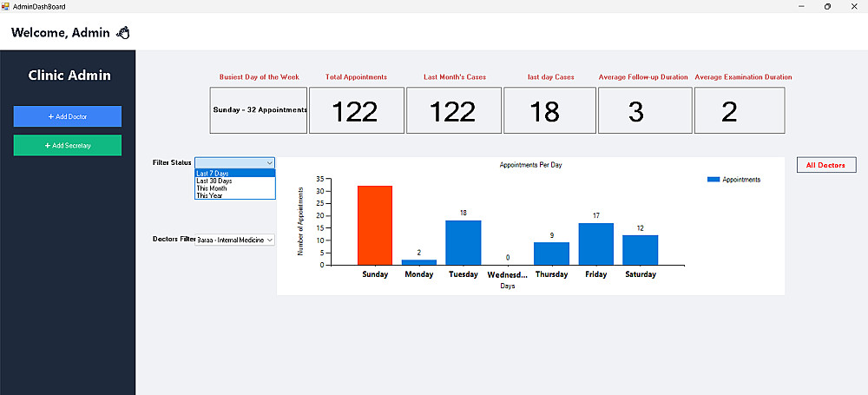This screenshot has width=868, height=395.
Task: Click the waving hand icon
Action: click(123, 33)
